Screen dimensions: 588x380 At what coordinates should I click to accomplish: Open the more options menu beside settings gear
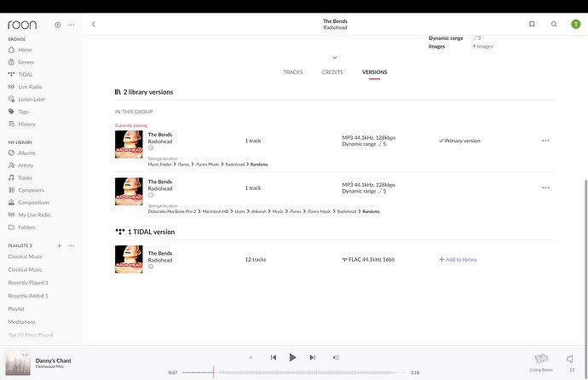click(71, 25)
